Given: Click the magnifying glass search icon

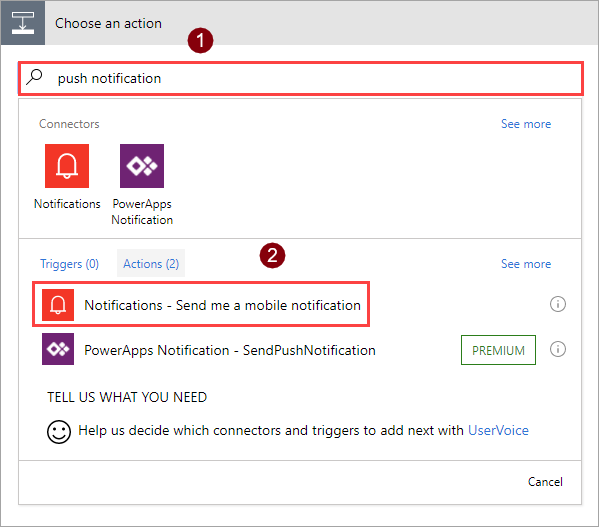Looking at the screenshot, I should (34, 77).
